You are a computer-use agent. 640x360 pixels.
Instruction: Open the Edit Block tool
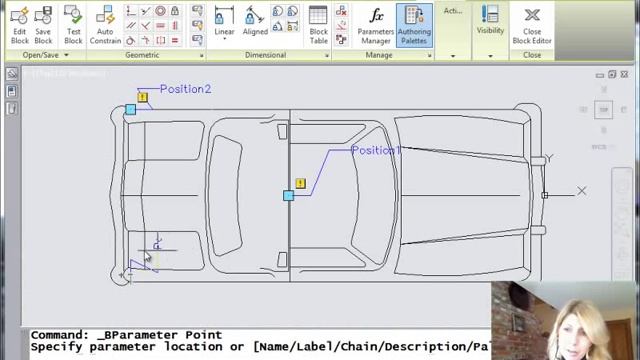coord(19,24)
